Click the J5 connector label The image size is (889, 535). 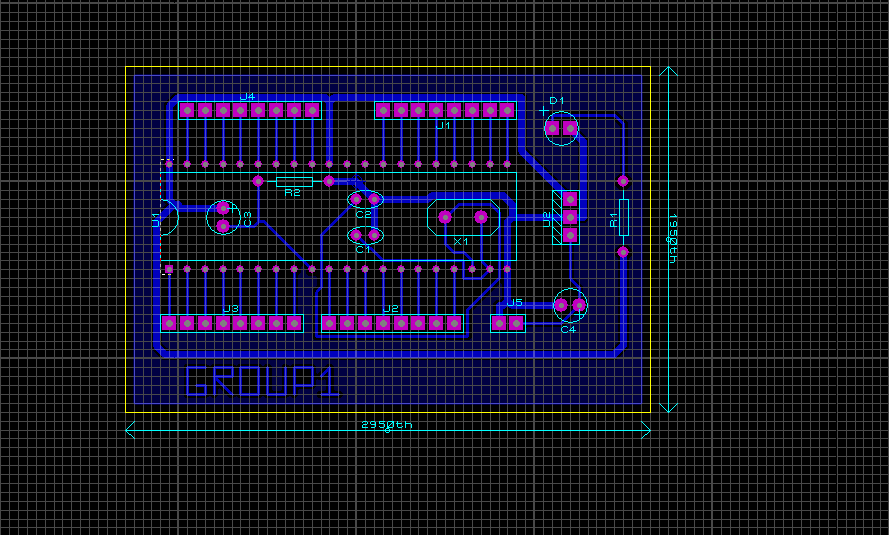click(x=514, y=303)
